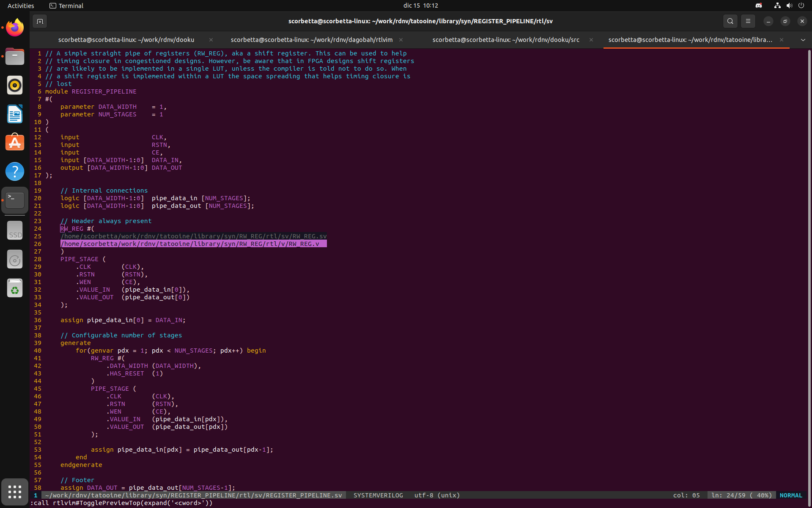Click the '// Footer' comment on line 57
Screen dimensions: 812x508
click(77, 480)
